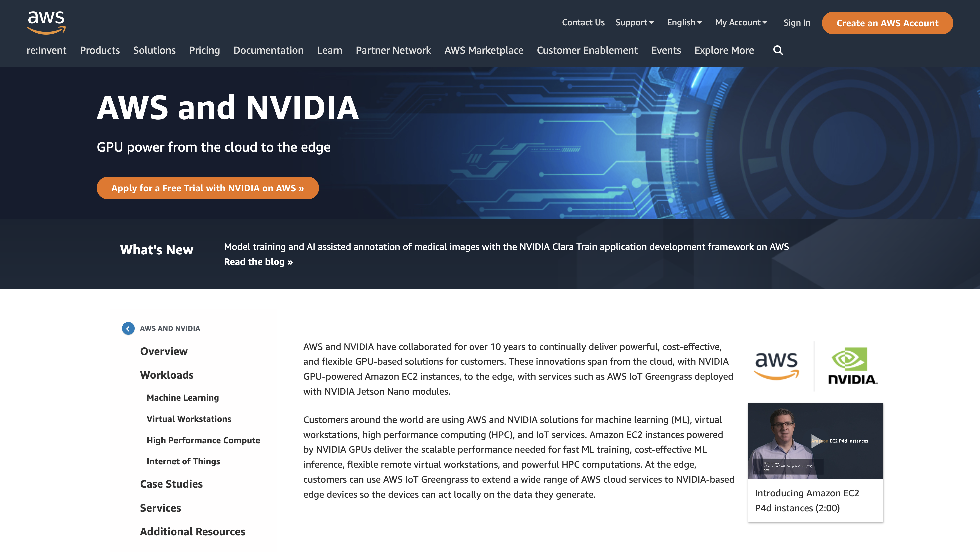The image size is (980, 560).
Task: Click Read the blog link
Action: pos(258,261)
